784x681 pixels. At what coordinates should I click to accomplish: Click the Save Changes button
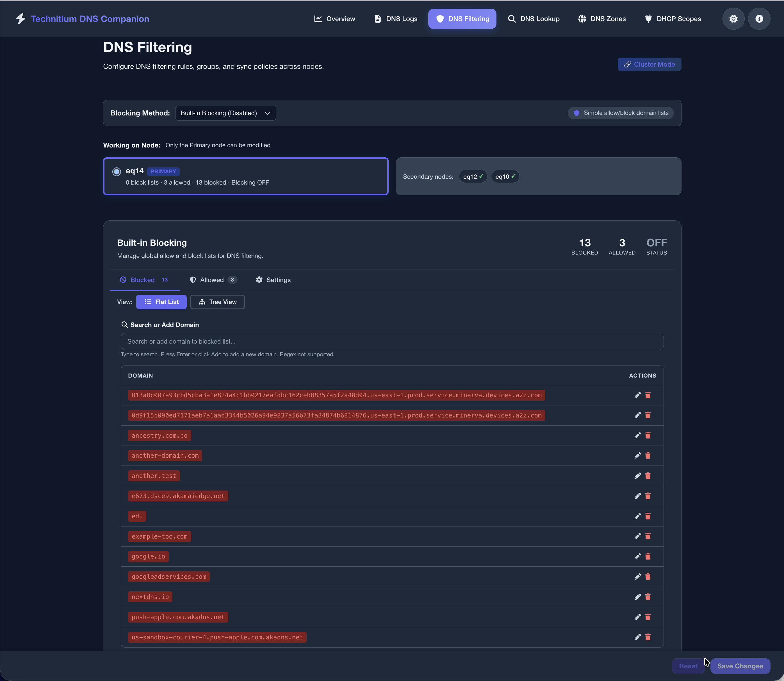click(740, 666)
